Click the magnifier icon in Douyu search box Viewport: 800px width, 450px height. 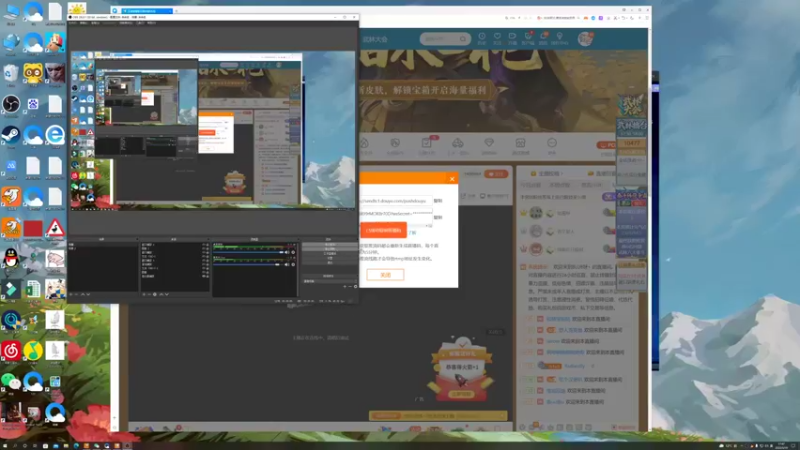(x=463, y=39)
